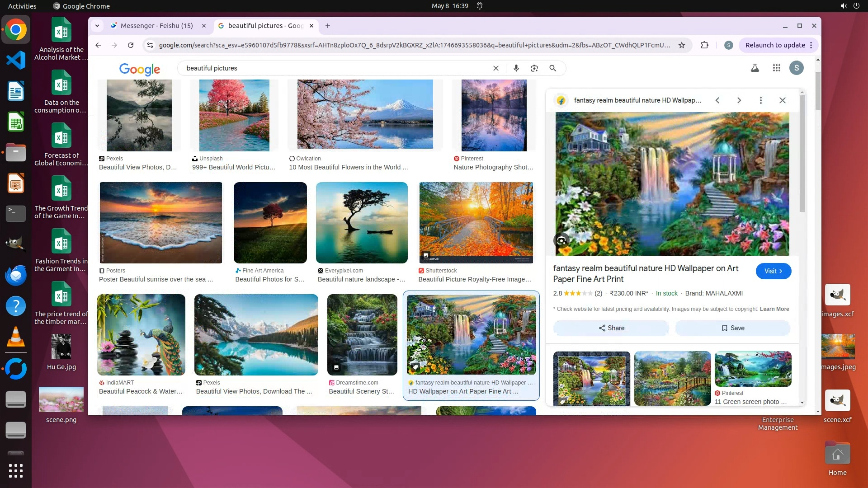Open the Beautiful Peacock IndiaMART thumbnail
The width and height of the screenshot is (868, 488).
pos(141,335)
